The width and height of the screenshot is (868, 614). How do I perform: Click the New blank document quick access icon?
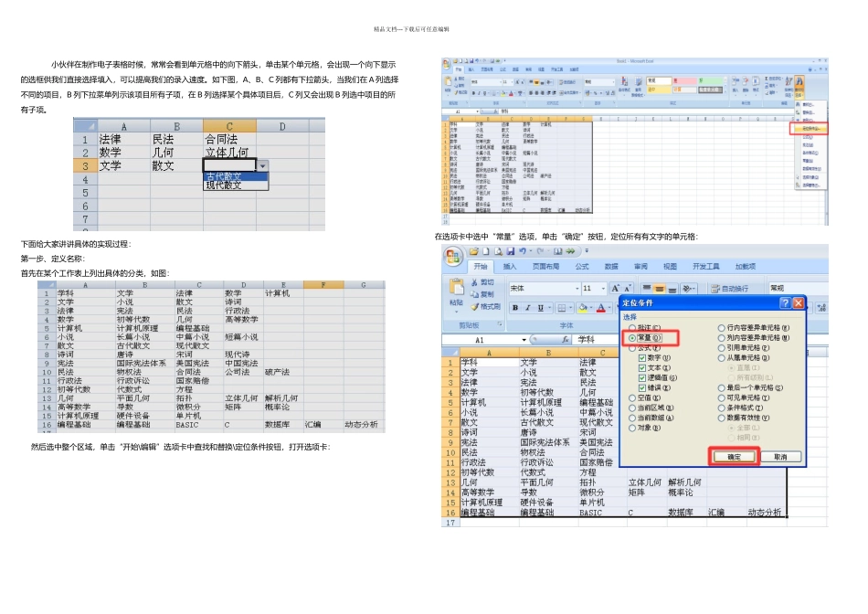pos(486,251)
